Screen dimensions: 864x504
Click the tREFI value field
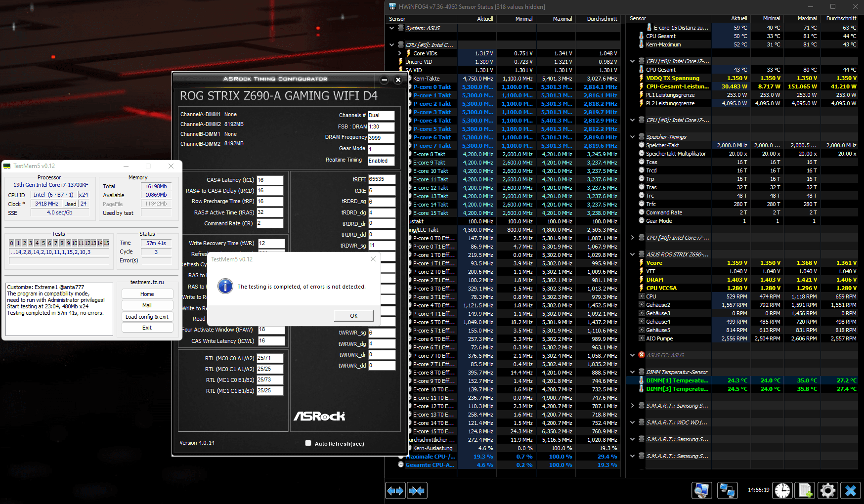(x=382, y=179)
